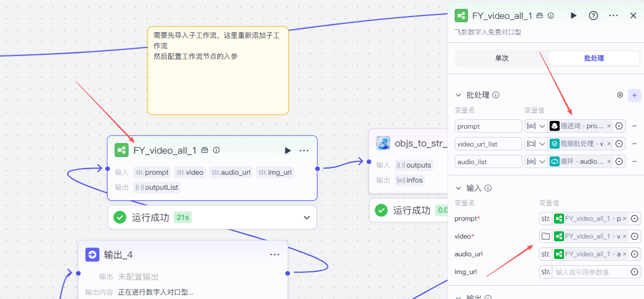This screenshot has height=299, width=644.
Task: Click the play icon in the side panel header
Action: (573, 16)
